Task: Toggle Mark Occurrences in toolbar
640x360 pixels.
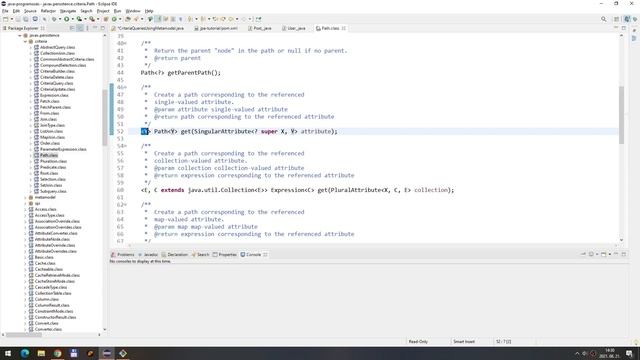Action: (x=158, y=19)
